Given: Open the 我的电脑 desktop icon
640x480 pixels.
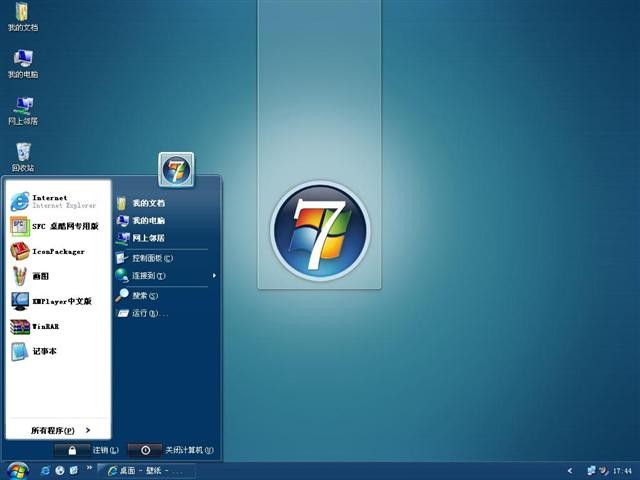Looking at the screenshot, I should 23,64.
